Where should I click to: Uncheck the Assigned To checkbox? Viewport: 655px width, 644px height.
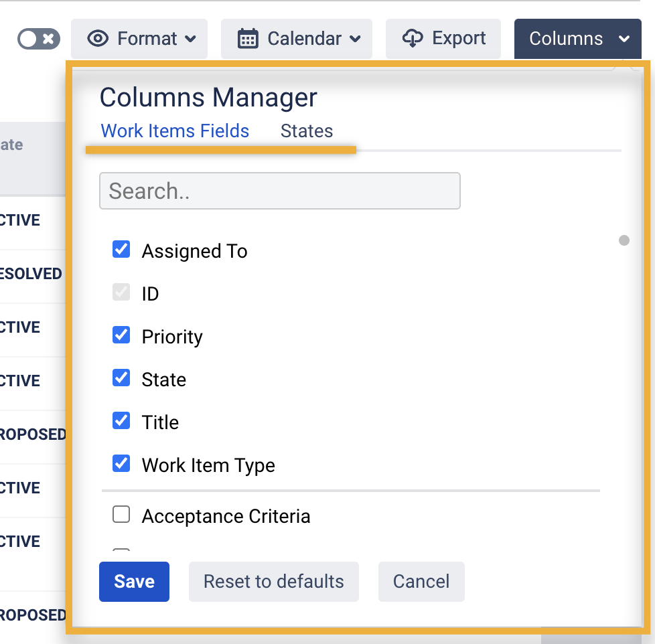121,250
